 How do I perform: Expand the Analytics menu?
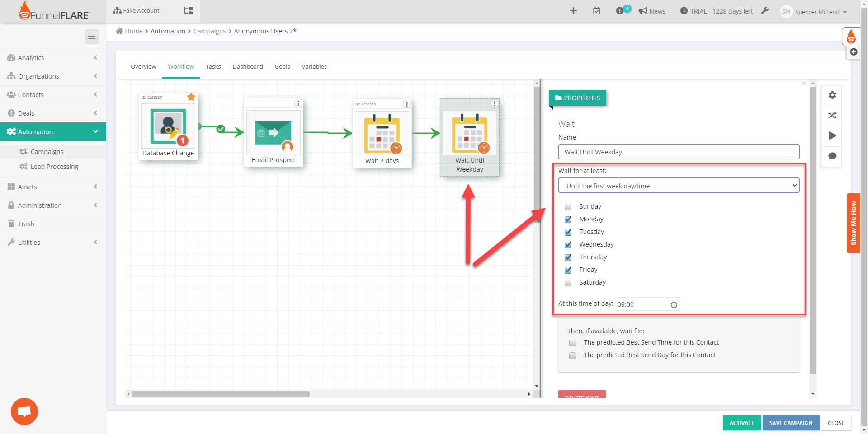click(53, 57)
